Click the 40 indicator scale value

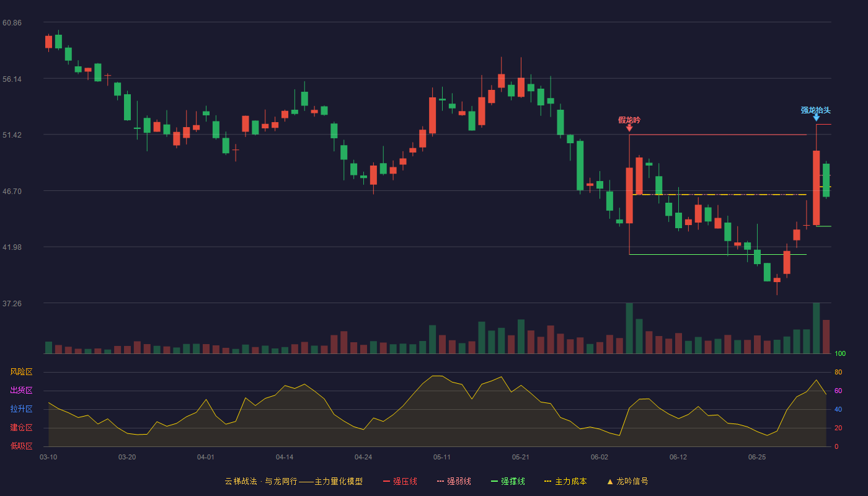point(838,410)
